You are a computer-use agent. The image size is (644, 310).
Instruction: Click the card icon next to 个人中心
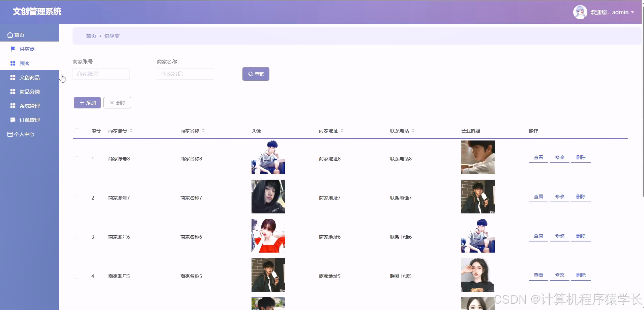pos(10,134)
